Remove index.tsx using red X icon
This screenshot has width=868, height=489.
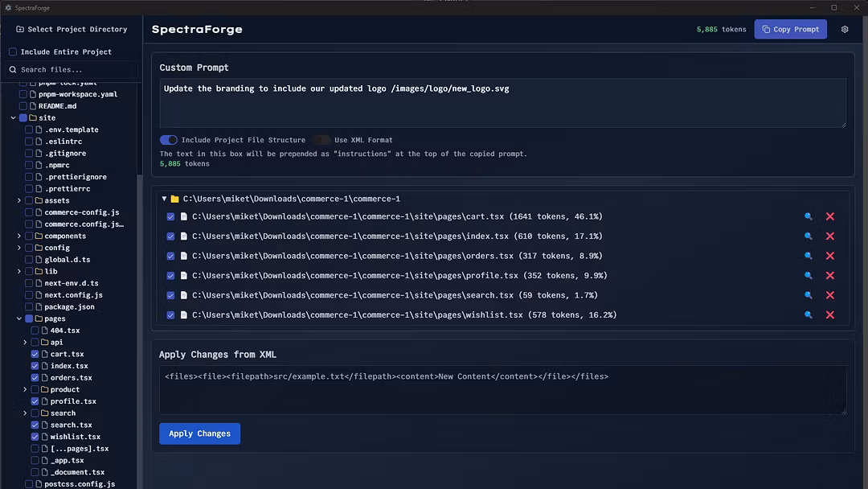pyautogui.click(x=830, y=236)
